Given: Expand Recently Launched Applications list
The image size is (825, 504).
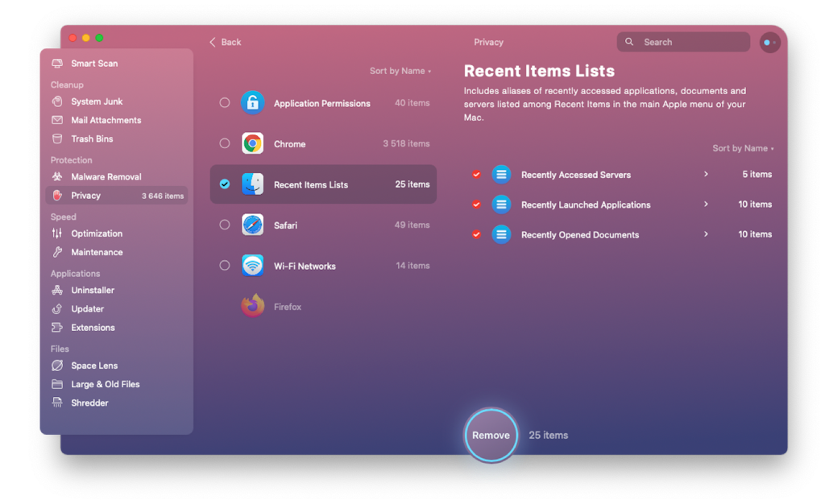Looking at the screenshot, I should click(706, 204).
